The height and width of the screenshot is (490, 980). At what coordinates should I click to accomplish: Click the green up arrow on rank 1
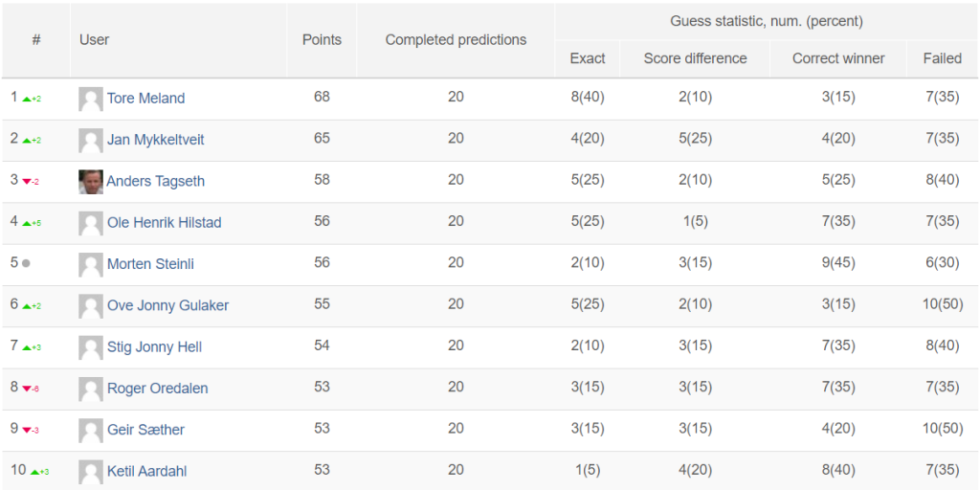[x=26, y=99]
